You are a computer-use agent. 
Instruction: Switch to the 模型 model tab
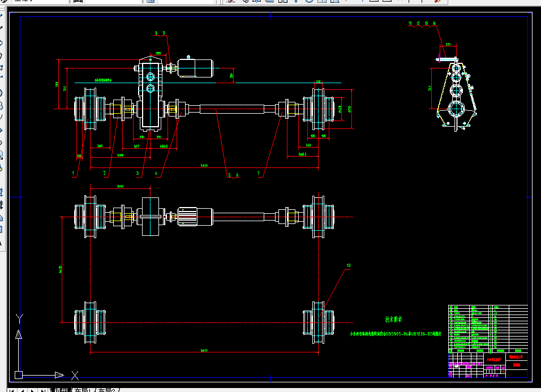61,390
